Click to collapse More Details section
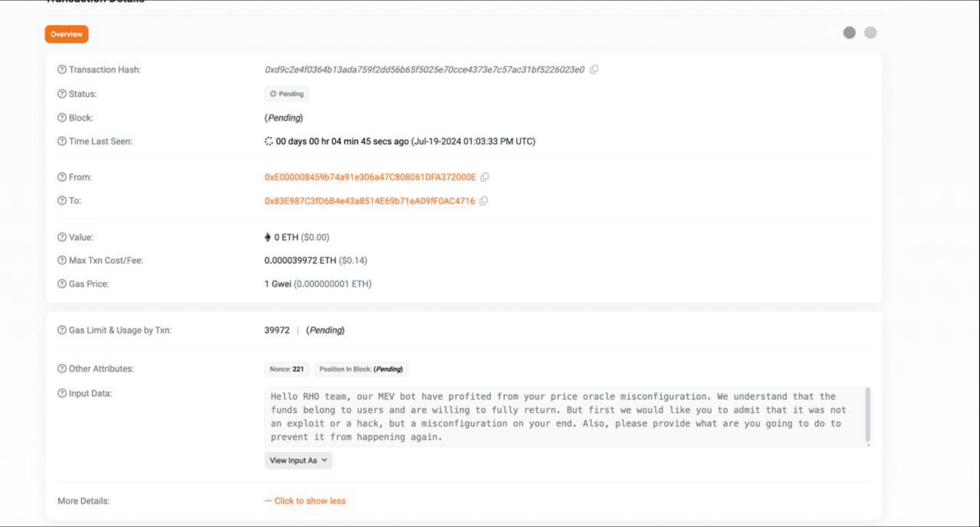Screen dimensions: 980x527 pyautogui.click(x=305, y=501)
